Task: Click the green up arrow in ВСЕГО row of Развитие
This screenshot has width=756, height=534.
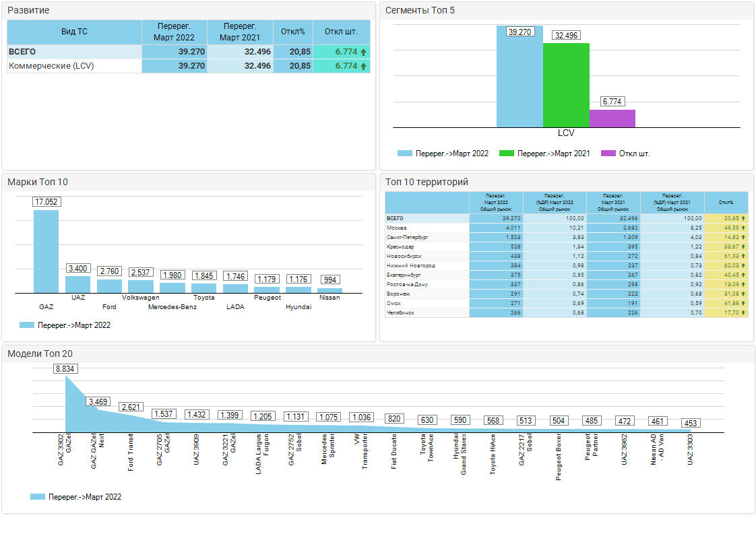Action: [x=364, y=52]
